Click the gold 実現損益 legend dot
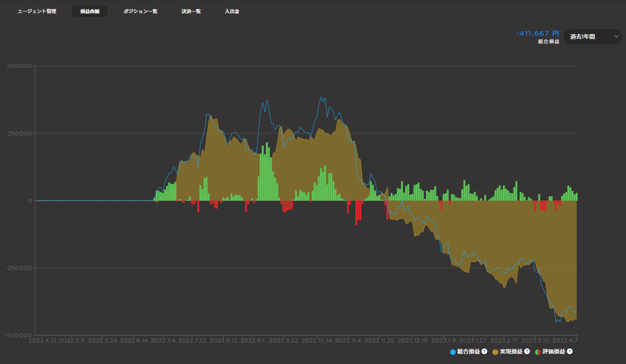Viewport: 626px width, 364px height. (x=496, y=351)
